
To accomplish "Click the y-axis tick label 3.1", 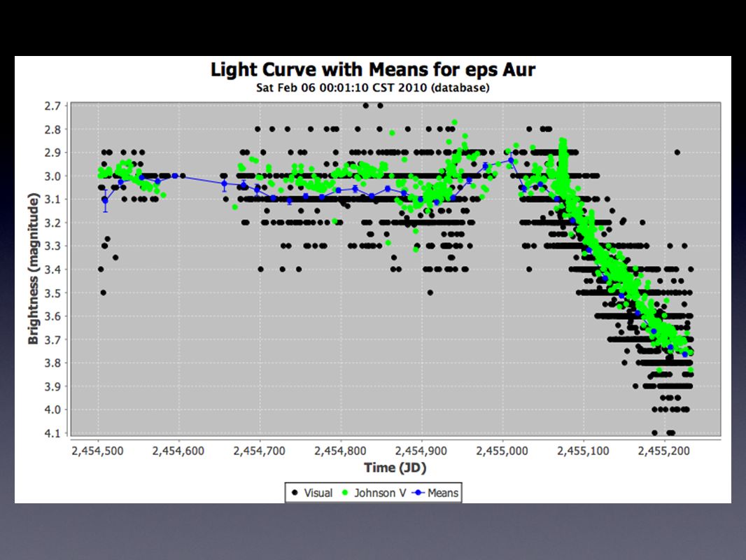I will [52, 199].
